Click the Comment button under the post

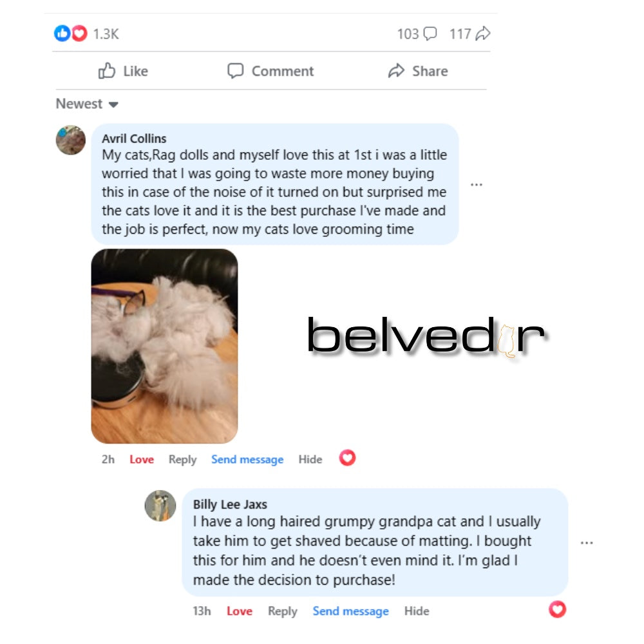[270, 71]
